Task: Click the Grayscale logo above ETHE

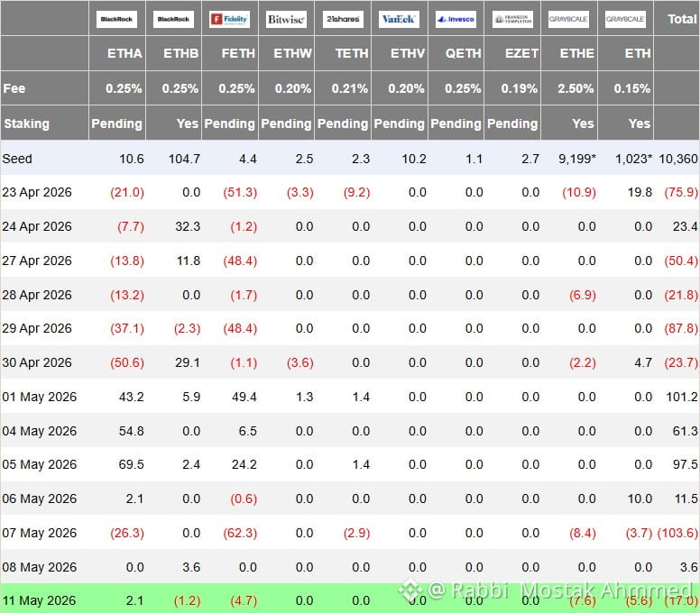Action: pyautogui.click(x=568, y=19)
